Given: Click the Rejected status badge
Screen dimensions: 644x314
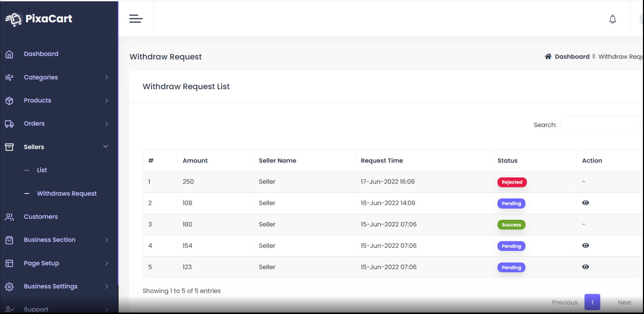Looking at the screenshot, I should (512, 182).
